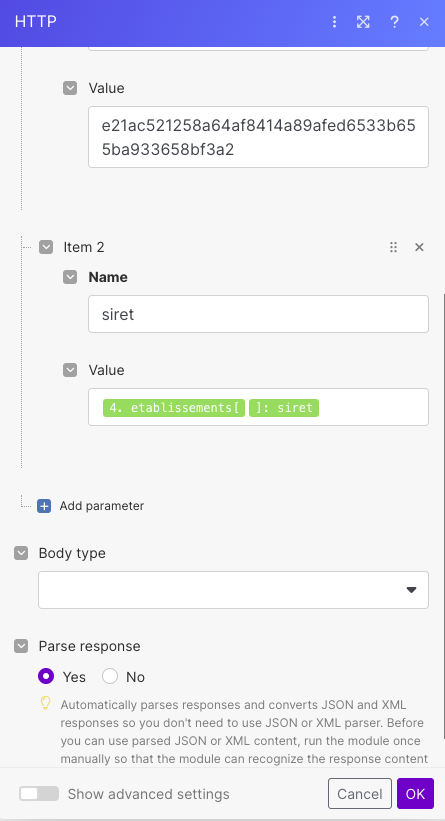Open the Body type dropdown
Screen dimensions: 445x821
point(233,590)
